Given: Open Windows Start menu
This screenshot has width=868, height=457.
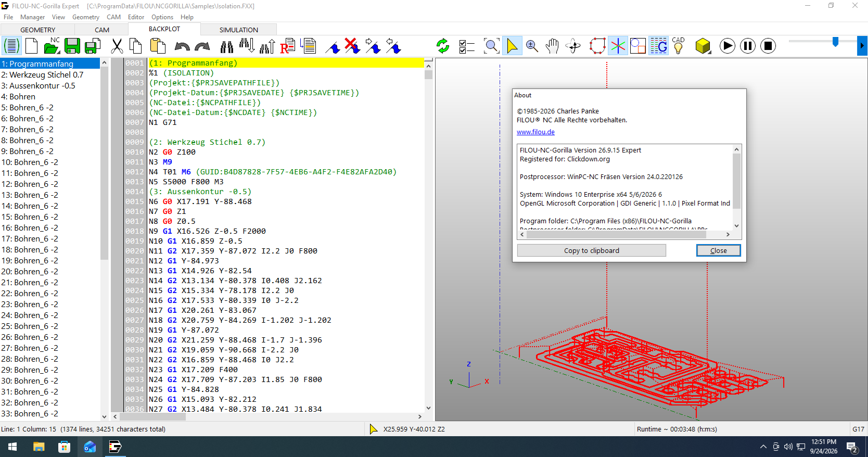Looking at the screenshot, I should 12,447.
